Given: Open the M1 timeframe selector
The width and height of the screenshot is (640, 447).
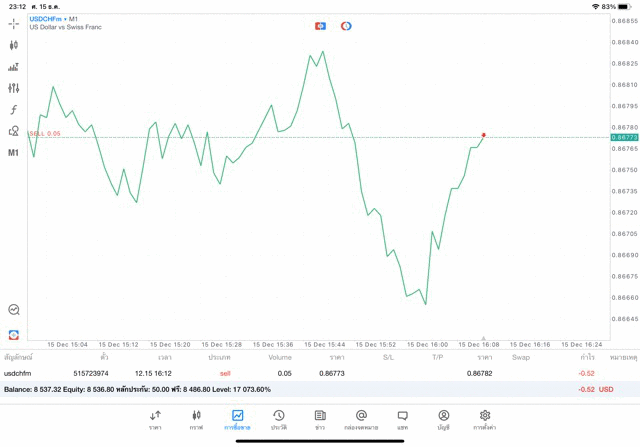Looking at the screenshot, I should 14,153.
